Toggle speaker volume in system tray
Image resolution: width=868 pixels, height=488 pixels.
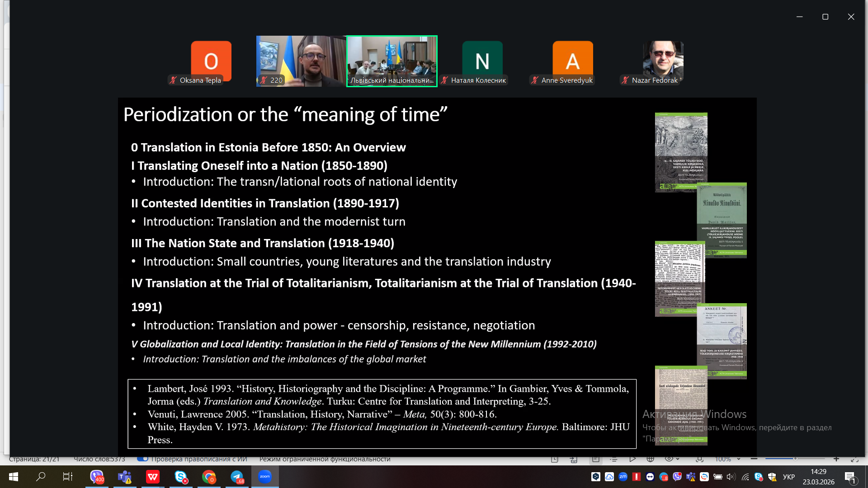coord(731,477)
